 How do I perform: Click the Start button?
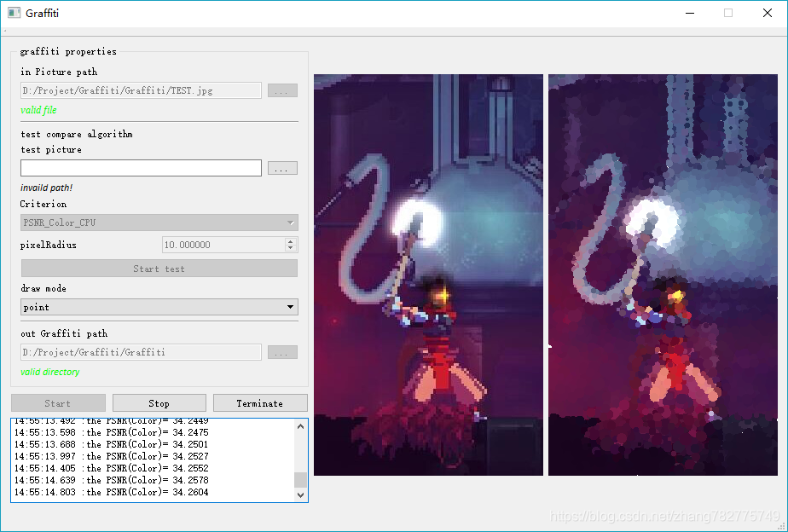[x=58, y=403]
